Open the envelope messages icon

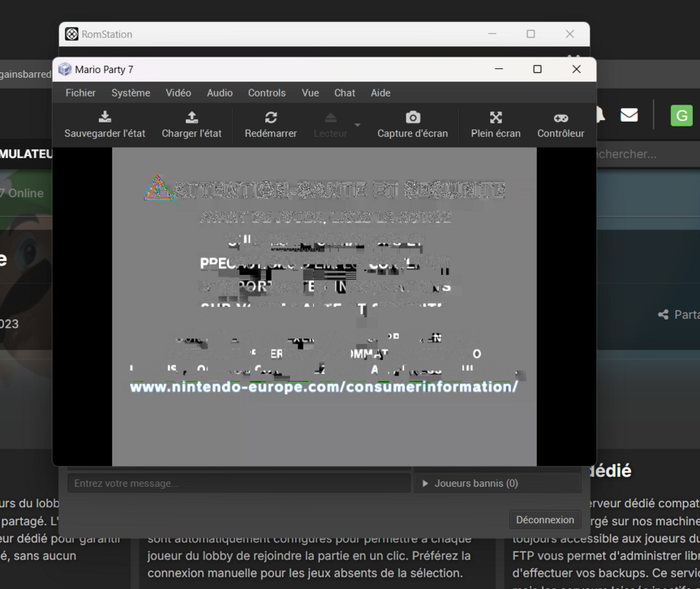click(629, 115)
